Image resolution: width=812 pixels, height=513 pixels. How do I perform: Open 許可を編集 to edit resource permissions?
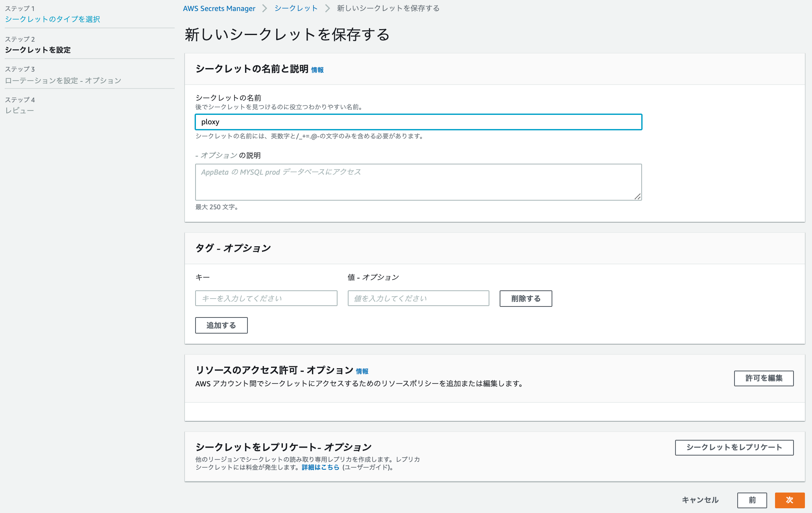[763, 378]
